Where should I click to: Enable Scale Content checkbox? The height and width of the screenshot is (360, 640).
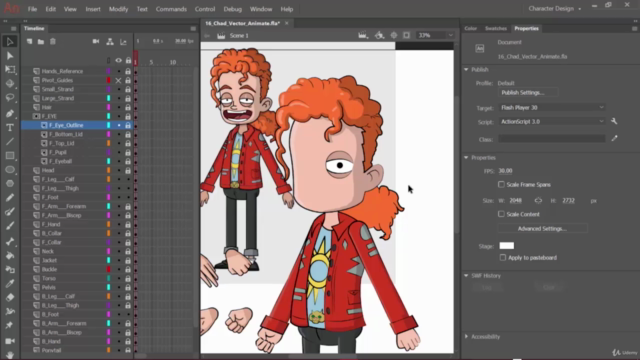501,214
